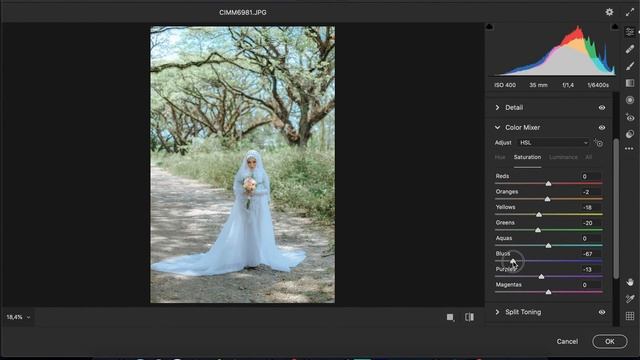Toggle before/after split view icon
Image resolution: width=640 pixels, height=360 pixels.
(x=469, y=317)
